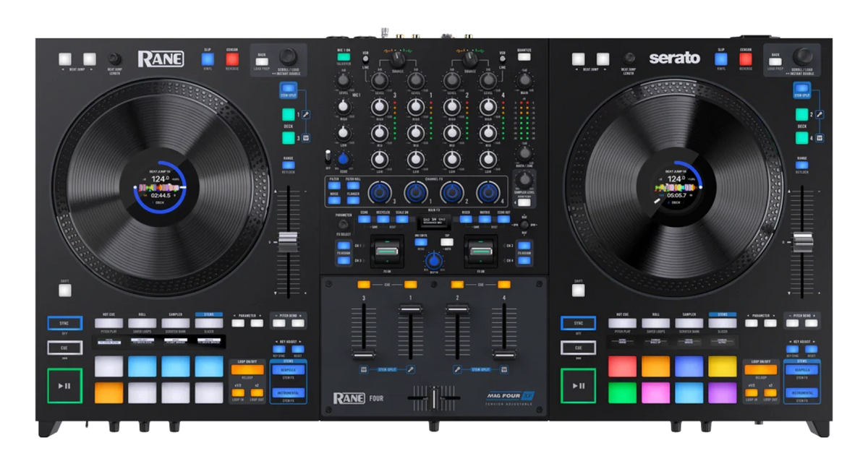Viewport: 868px width, 456px height.
Task: Jump backward with right deck Beat Jump left
Action: [x=579, y=59]
